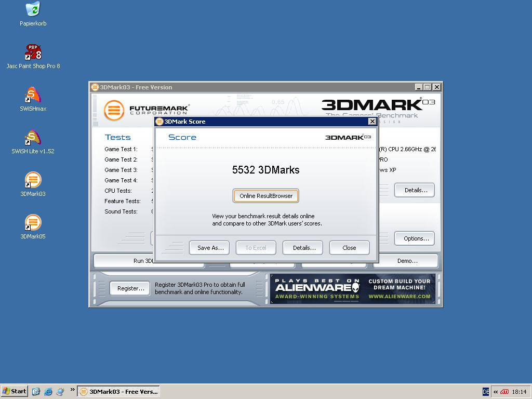Click the 18:14 taskbar clock
This screenshot has height=399, width=532.
click(x=519, y=392)
